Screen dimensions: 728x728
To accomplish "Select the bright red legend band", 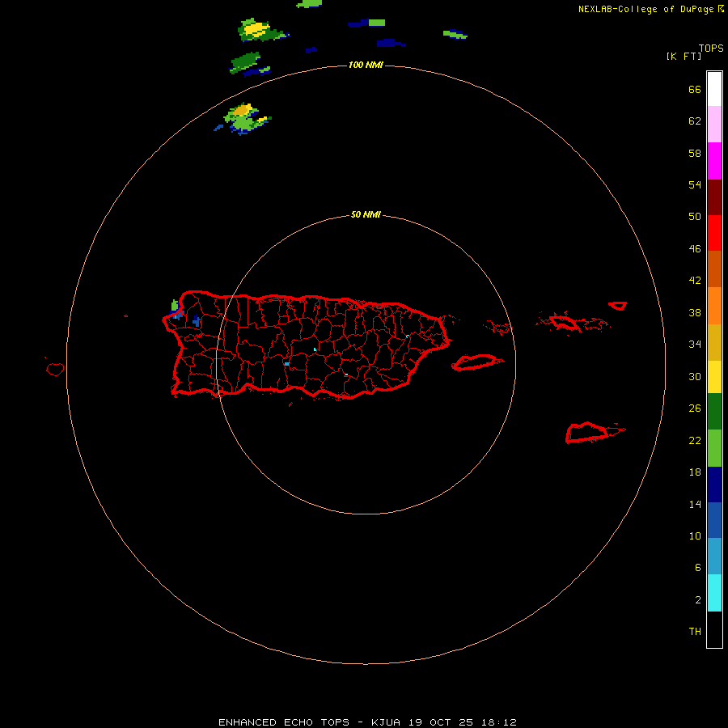I will pyautogui.click(x=714, y=233).
